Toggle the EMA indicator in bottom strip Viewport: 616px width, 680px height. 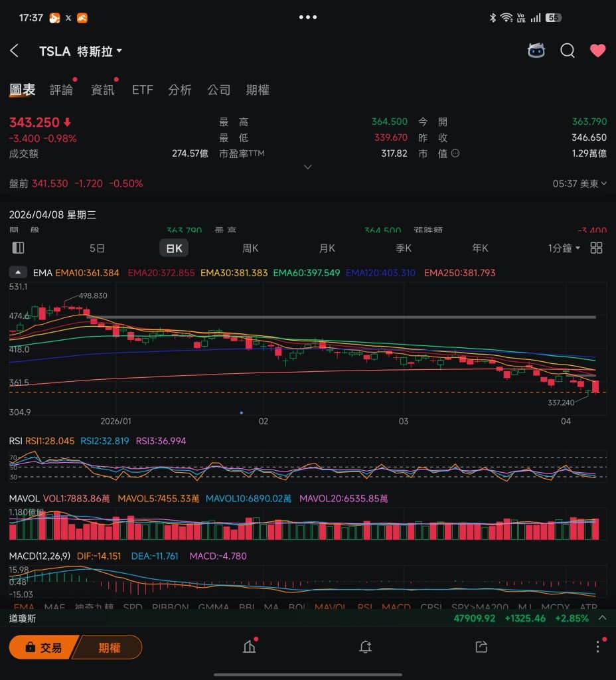24,607
